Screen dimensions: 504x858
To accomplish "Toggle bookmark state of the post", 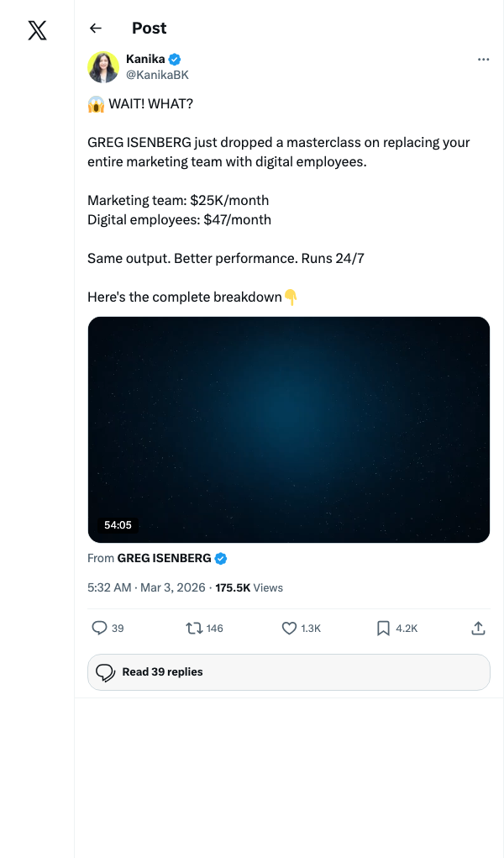I will [383, 628].
